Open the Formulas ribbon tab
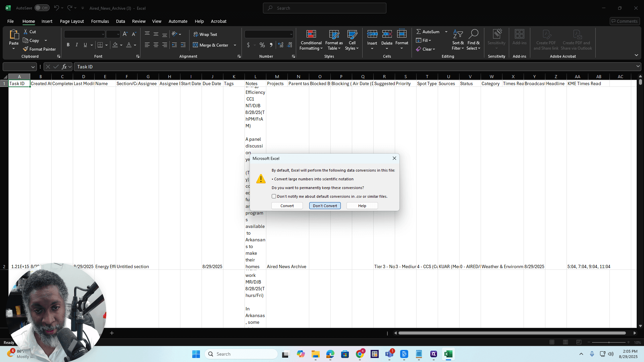The width and height of the screenshot is (644, 362). pyautogui.click(x=100, y=21)
